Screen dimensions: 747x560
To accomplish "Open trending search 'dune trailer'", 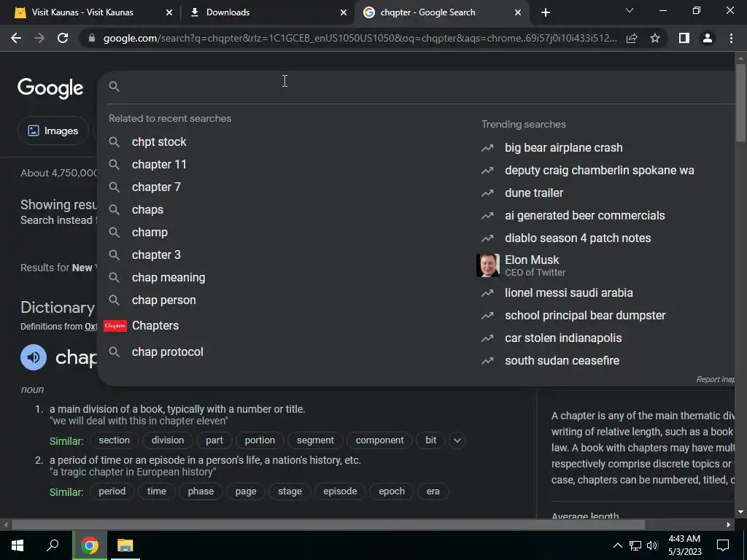I will coord(534,192).
